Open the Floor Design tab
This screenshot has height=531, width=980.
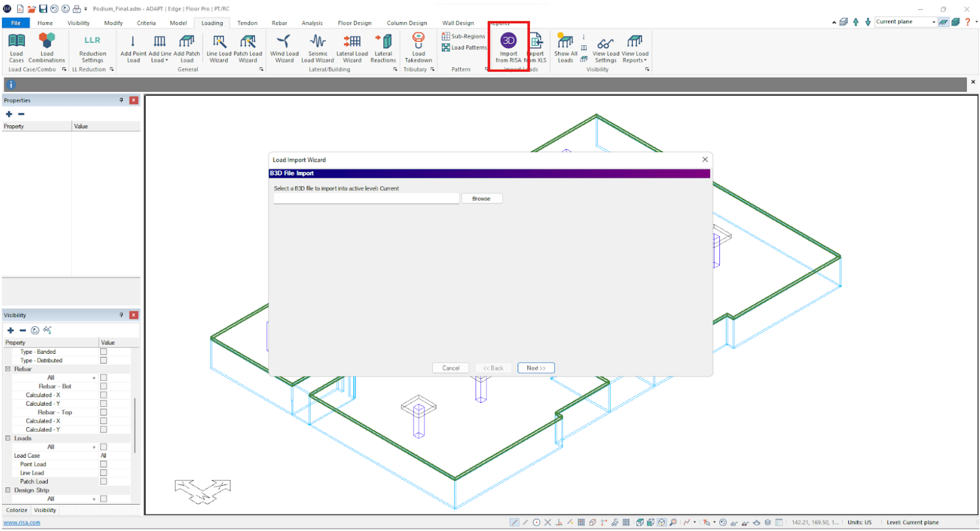(355, 23)
